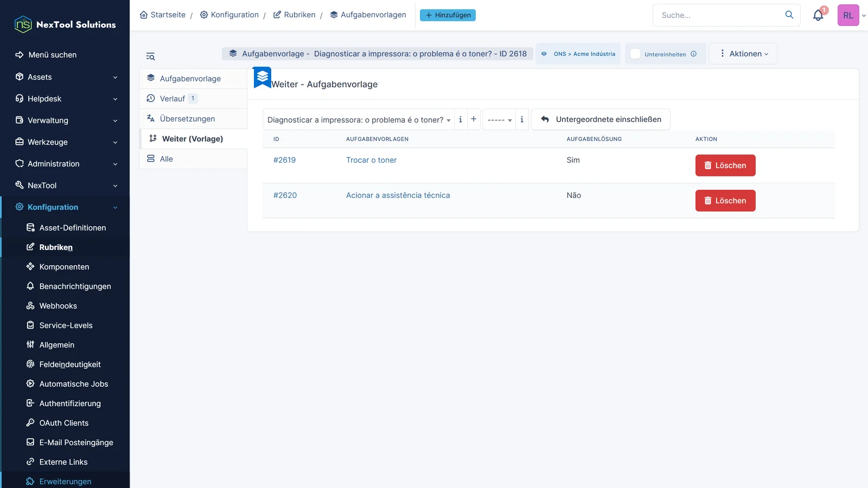Click the plus icon beside the template dropdown

(x=474, y=119)
